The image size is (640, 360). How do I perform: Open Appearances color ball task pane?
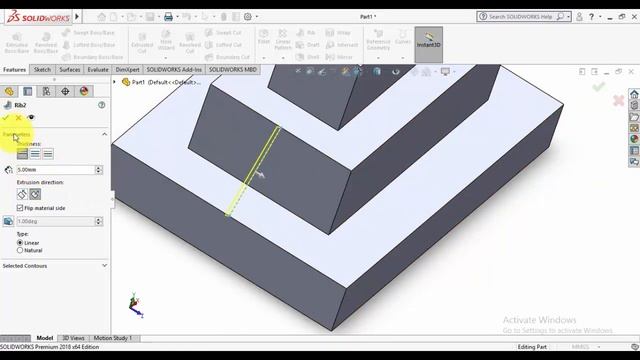pyautogui.click(x=634, y=139)
